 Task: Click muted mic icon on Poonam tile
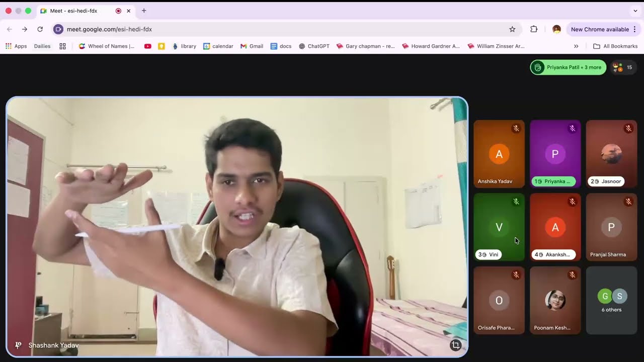coord(573,275)
